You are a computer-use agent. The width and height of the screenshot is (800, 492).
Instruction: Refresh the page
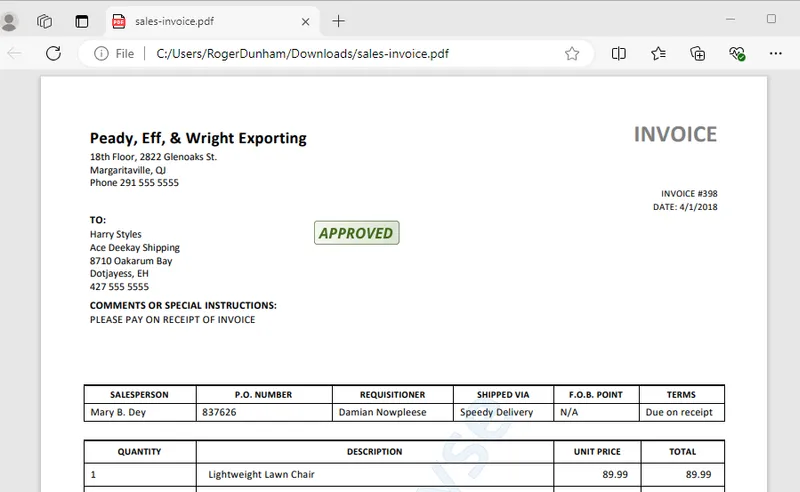[x=54, y=53]
